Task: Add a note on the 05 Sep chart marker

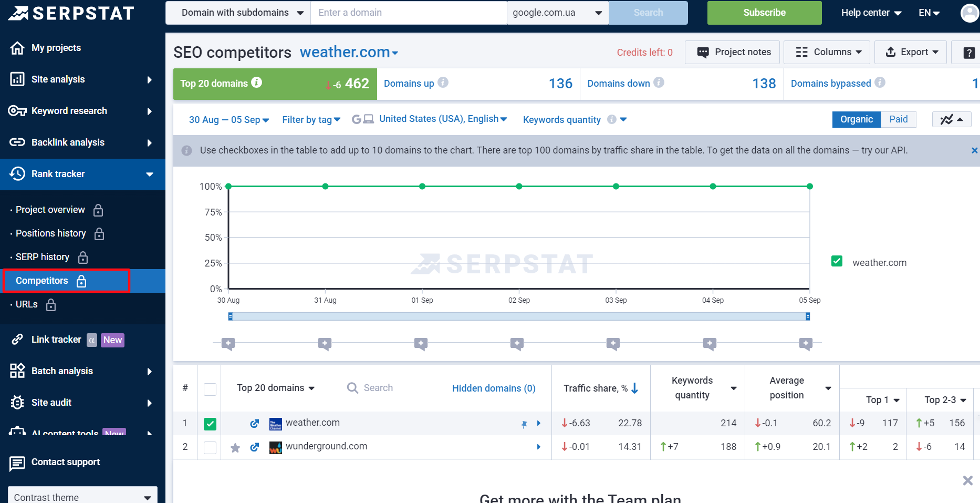Action: (x=806, y=344)
